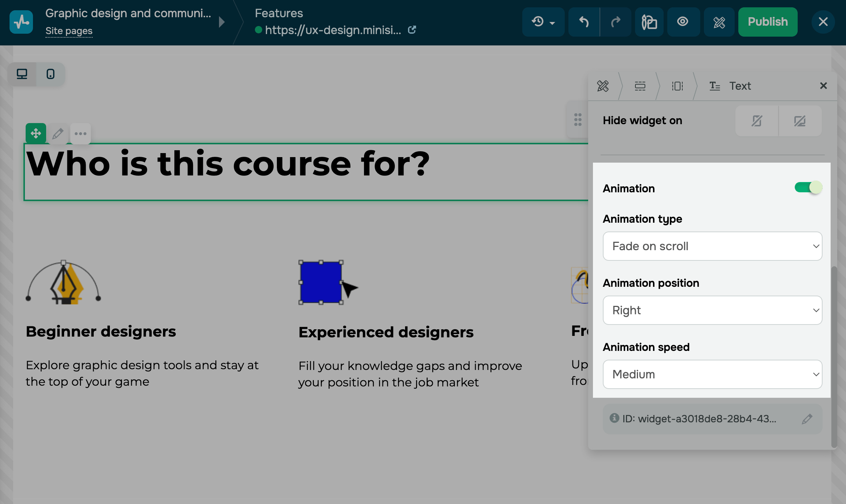Click the Publish button
This screenshot has width=846, height=504.
click(768, 22)
